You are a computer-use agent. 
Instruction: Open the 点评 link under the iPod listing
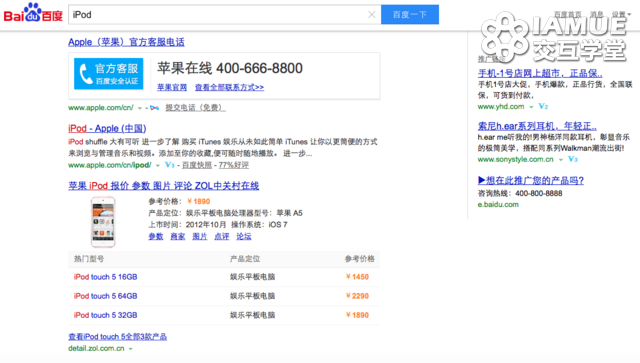tap(222, 236)
